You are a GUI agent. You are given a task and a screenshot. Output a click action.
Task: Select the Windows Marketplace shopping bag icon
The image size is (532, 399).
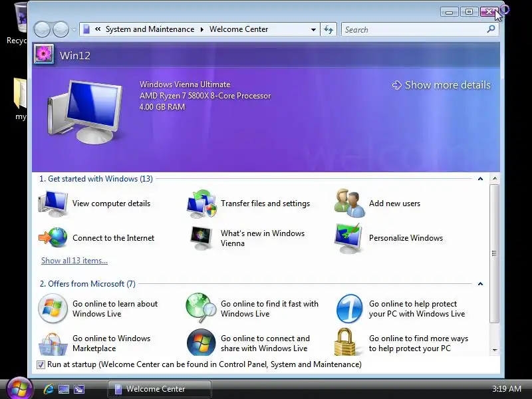coord(53,344)
